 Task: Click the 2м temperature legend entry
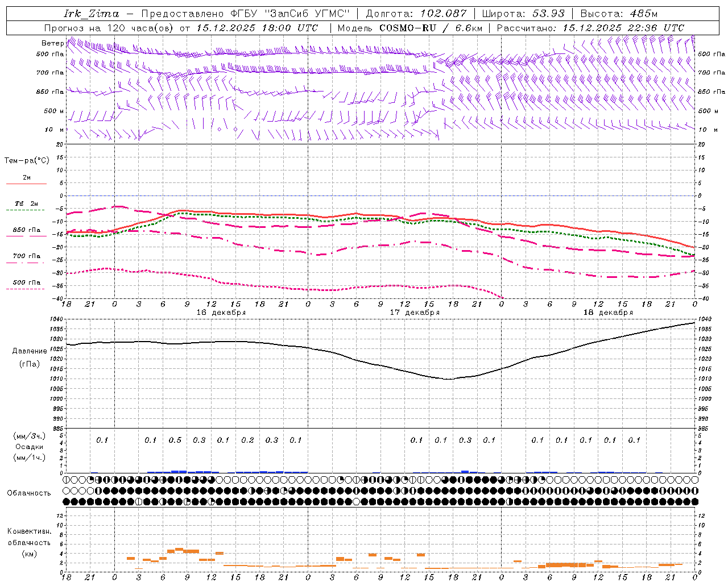27,177
